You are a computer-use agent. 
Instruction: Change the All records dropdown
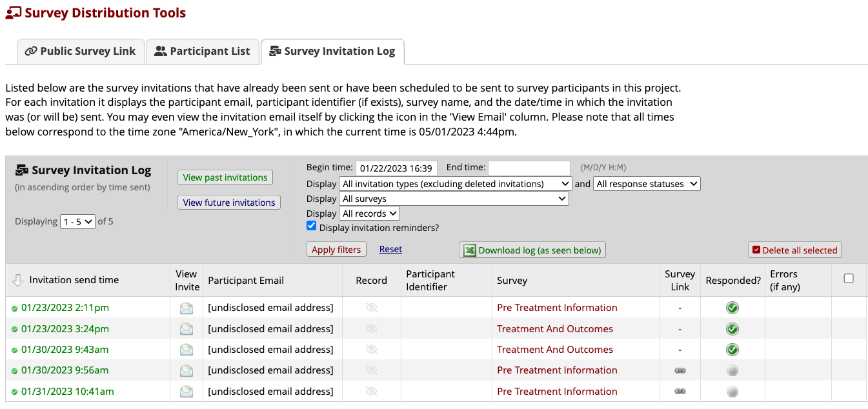369,213
